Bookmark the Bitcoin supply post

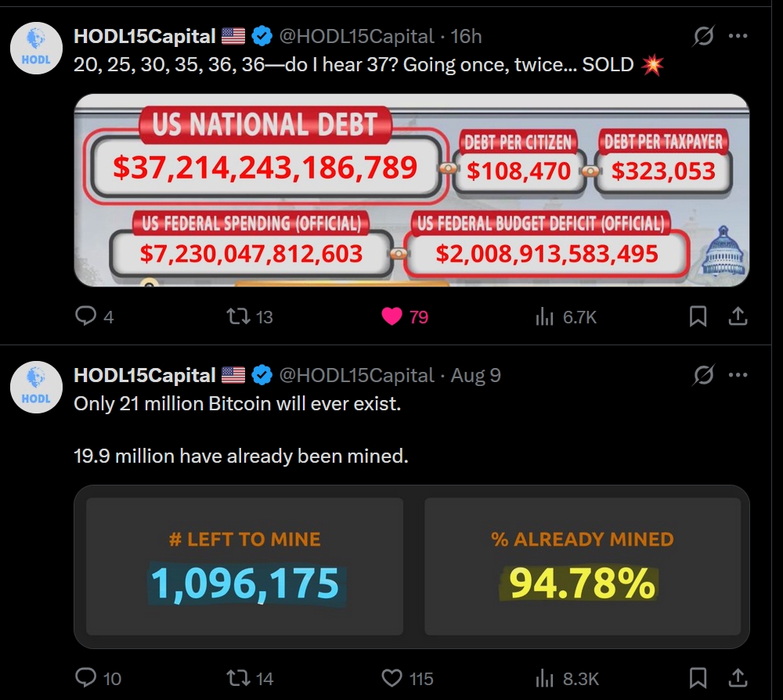click(x=698, y=678)
